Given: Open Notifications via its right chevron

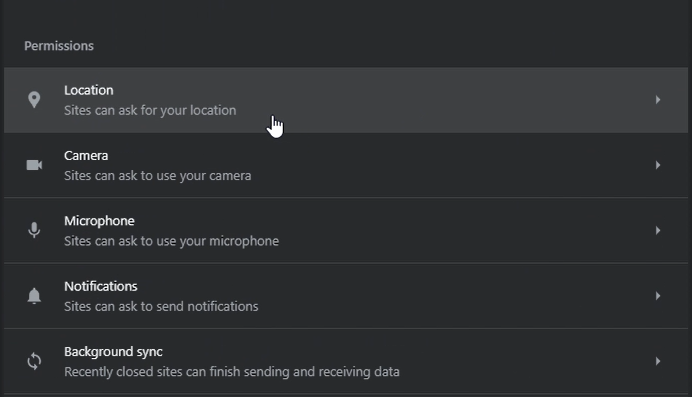Looking at the screenshot, I should 658,296.
